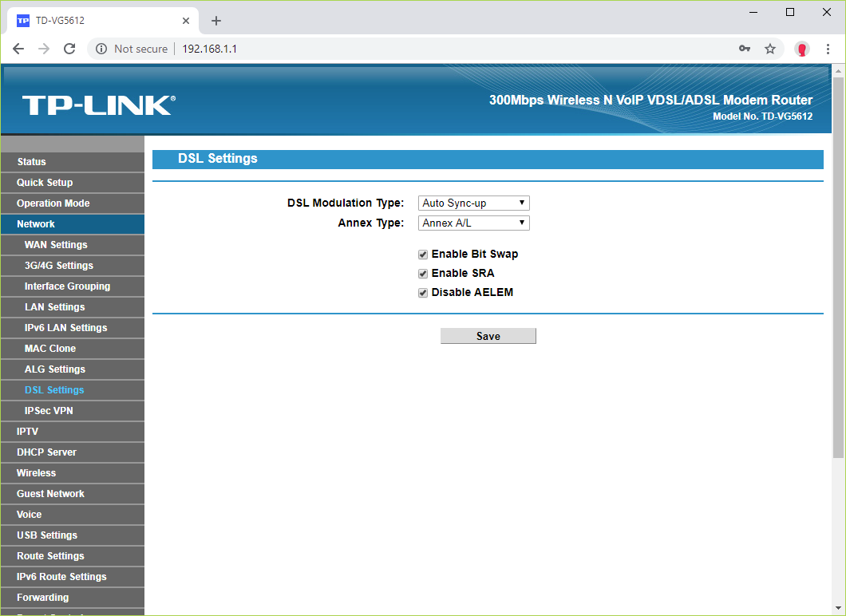Minimize the browser window
This screenshot has height=616, width=846.
point(753,12)
